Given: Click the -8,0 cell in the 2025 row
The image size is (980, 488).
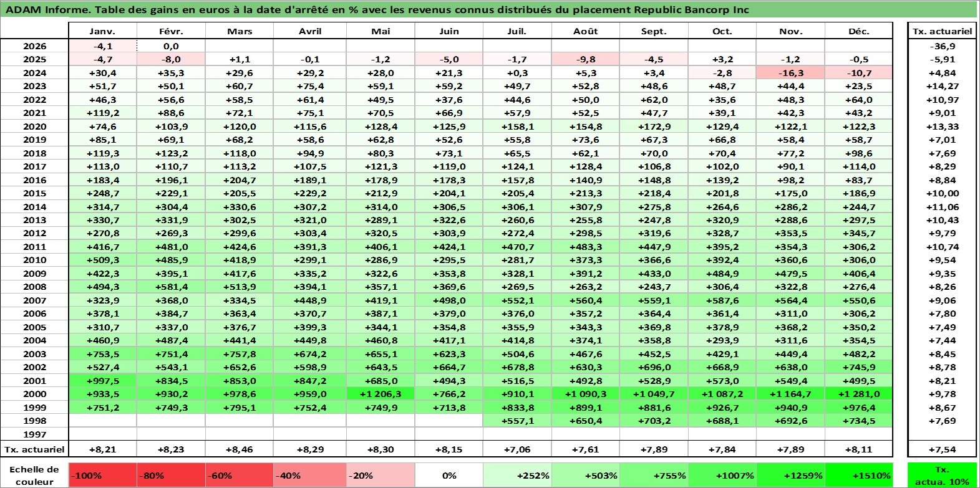Looking at the screenshot, I should (x=171, y=59).
